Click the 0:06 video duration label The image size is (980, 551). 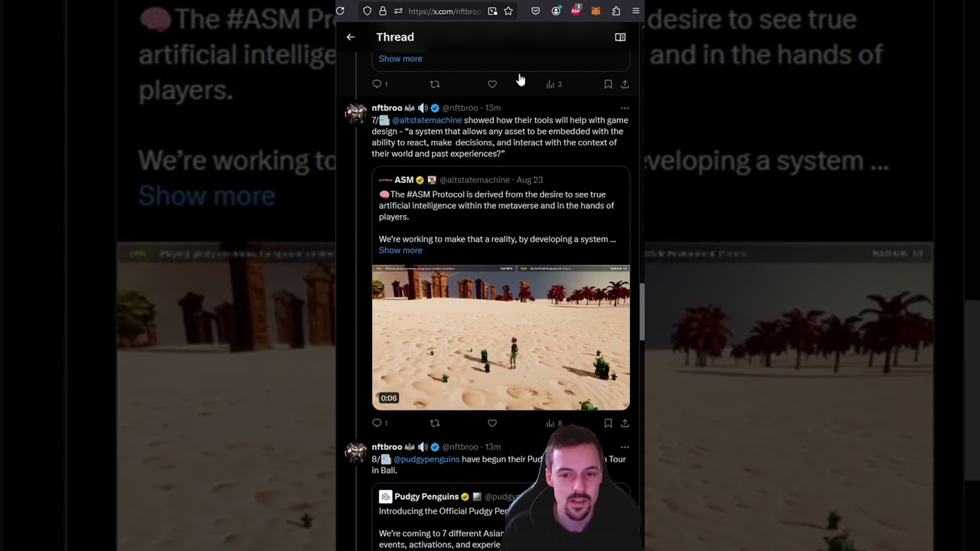point(389,398)
